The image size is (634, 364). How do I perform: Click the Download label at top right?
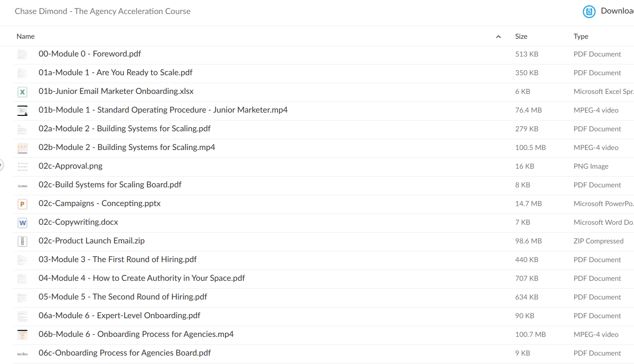616,11
